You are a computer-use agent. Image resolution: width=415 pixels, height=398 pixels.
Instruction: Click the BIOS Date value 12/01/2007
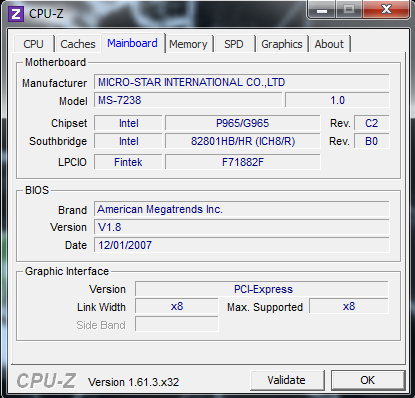coord(242,245)
